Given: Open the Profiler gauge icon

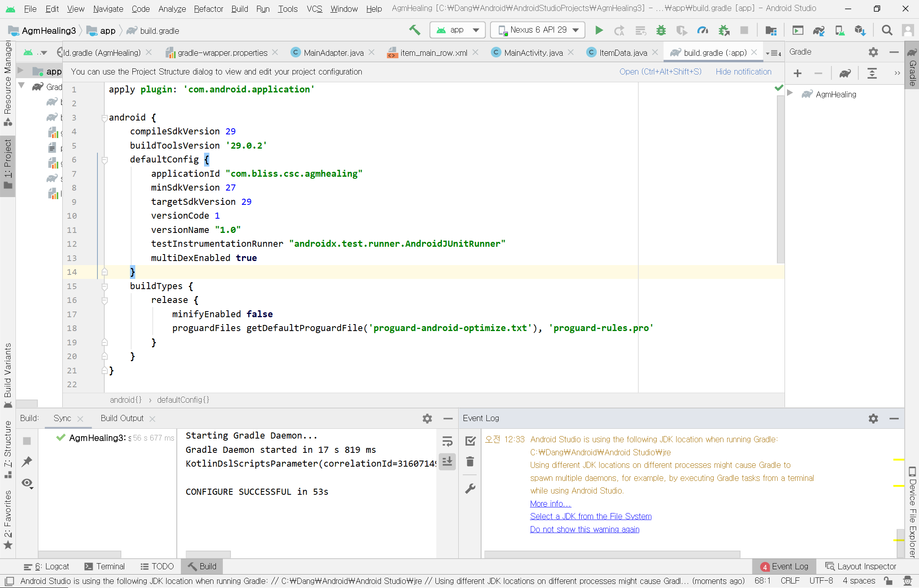Looking at the screenshot, I should [703, 30].
